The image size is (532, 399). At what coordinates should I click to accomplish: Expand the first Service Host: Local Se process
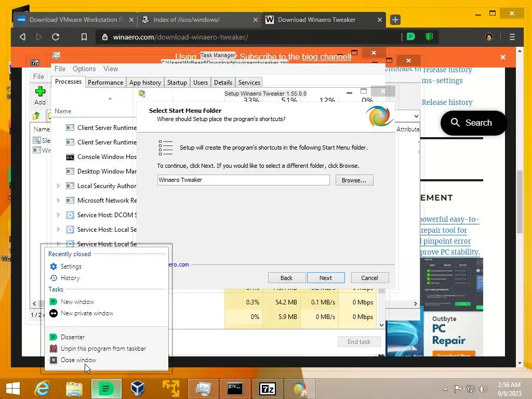(x=58, y=230)
